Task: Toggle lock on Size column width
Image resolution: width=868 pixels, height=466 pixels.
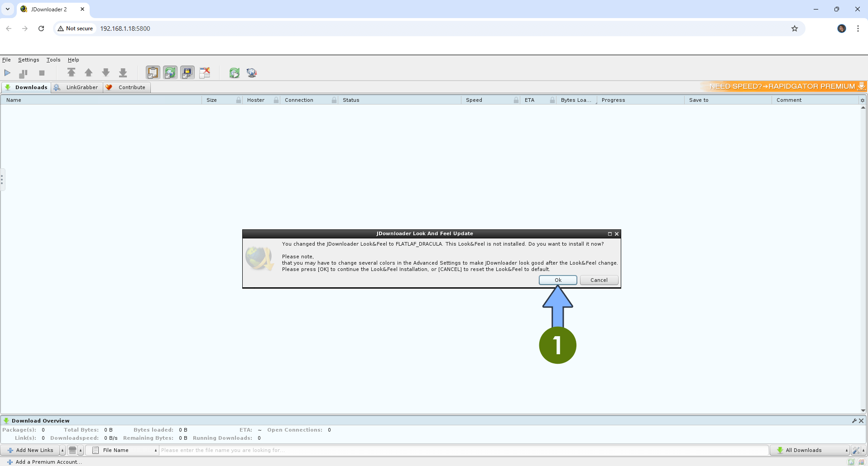Action: pyautogui.click(x=239, y=100)
